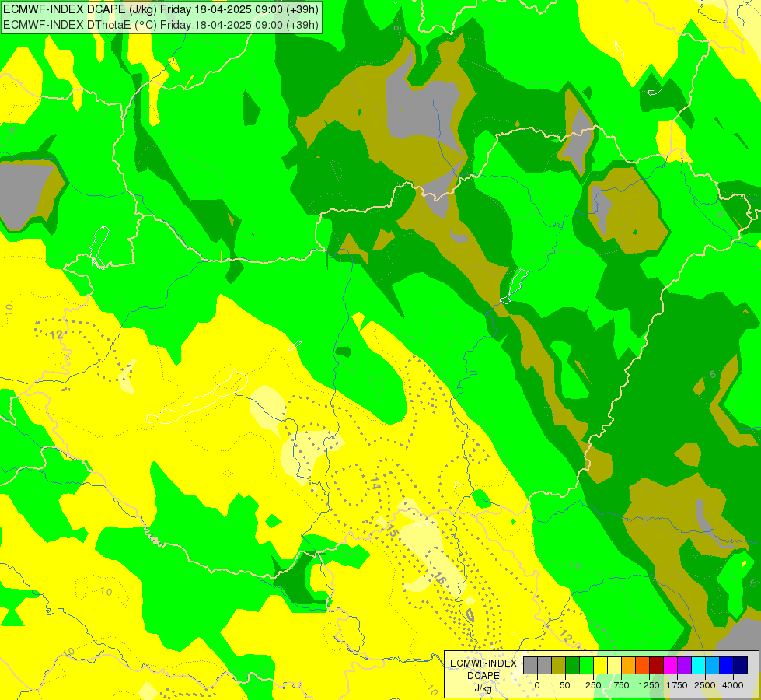Click the dark green legend swatch

tap(572, 665)
